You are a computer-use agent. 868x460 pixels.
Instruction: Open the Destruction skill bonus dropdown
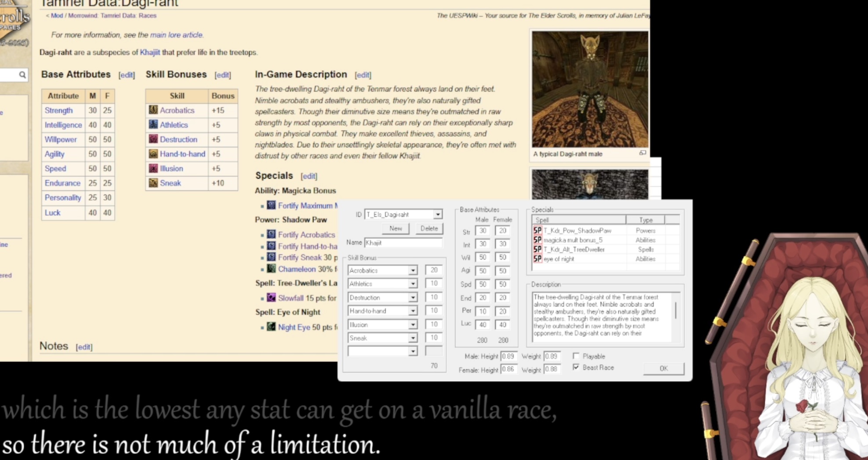tap(413, 298)
